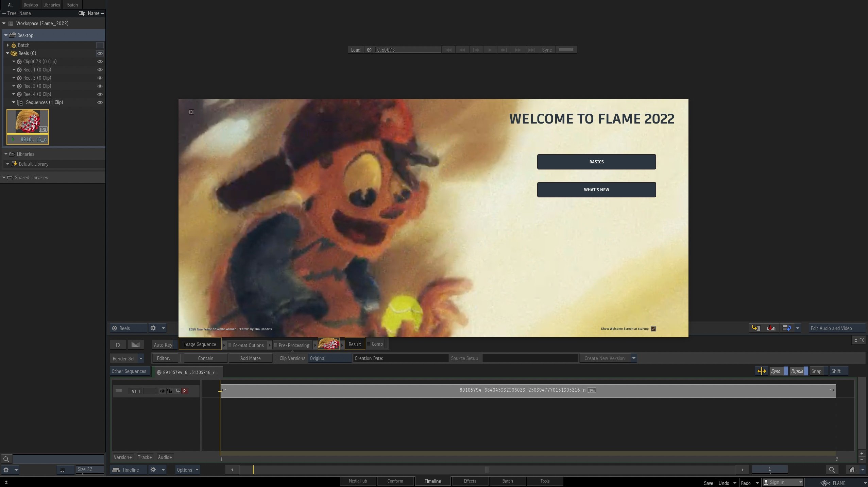Open the Options dropdown
The image size is (868, 487).
point(187,470)
